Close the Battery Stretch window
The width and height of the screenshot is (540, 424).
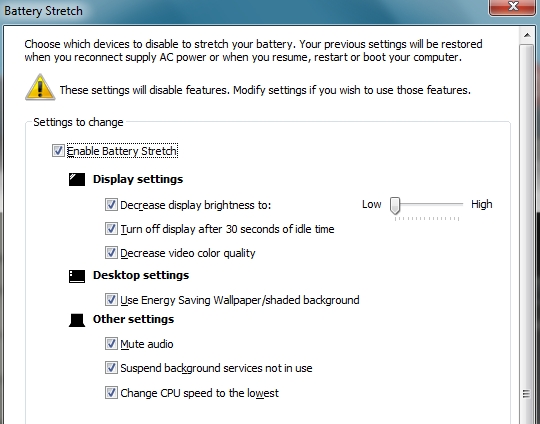[x=512, y=7]
